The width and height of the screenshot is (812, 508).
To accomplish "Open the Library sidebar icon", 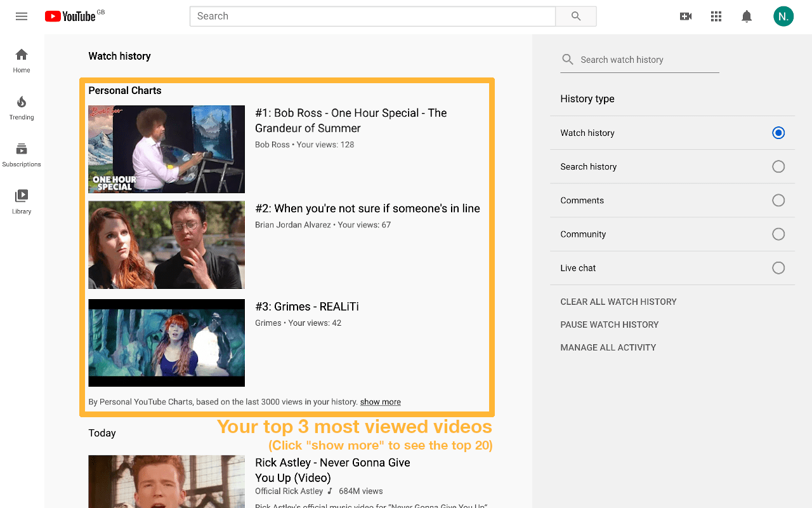I will pyautogui.click(x=21, y=201).
